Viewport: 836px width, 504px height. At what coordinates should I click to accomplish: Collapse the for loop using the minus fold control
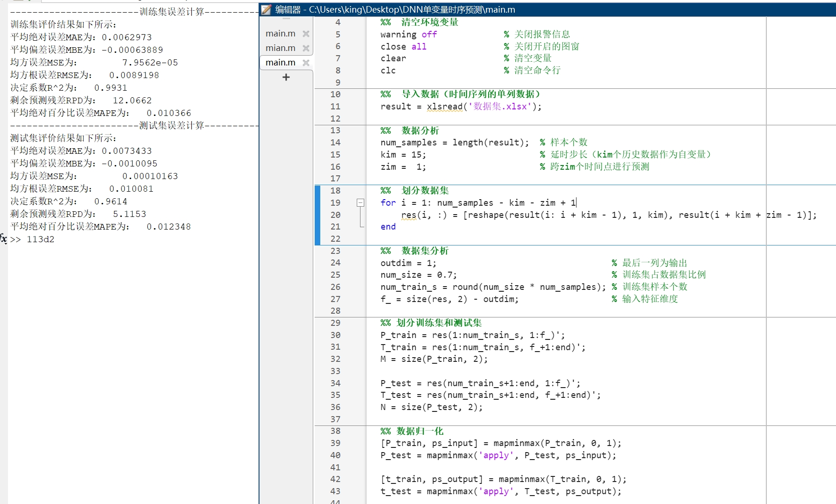(360, 203)
